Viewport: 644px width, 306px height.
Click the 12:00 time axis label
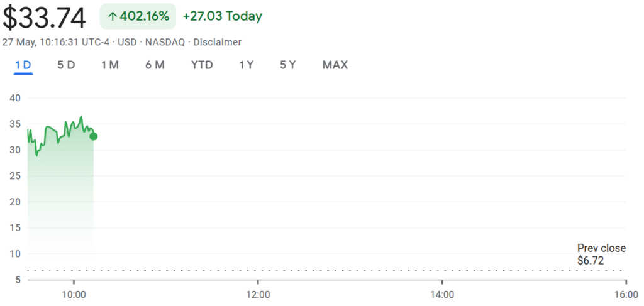[258, 294]
